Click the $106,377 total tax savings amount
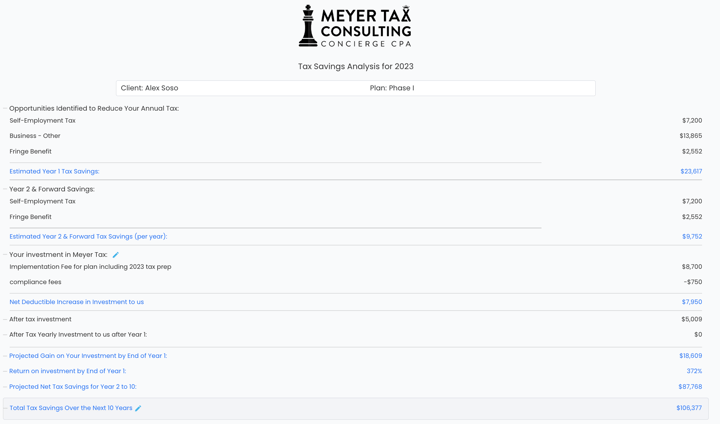Screen dimensions: 720x424 click(689, 408)
